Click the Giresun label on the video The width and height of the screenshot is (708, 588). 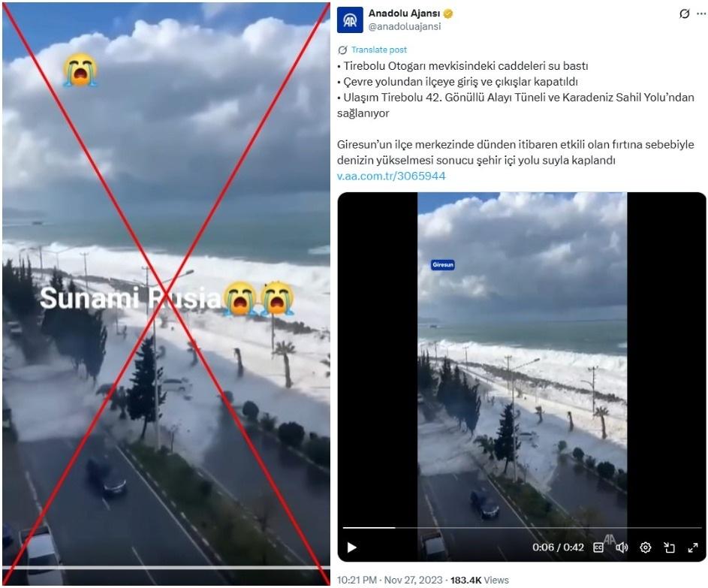(442, 264)
